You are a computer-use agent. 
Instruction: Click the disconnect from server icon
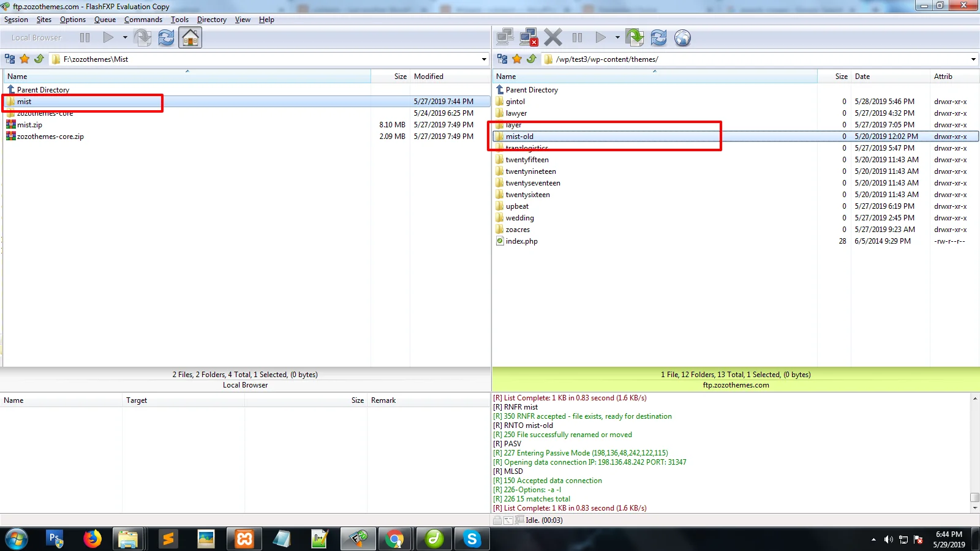[x=528, y=38]
